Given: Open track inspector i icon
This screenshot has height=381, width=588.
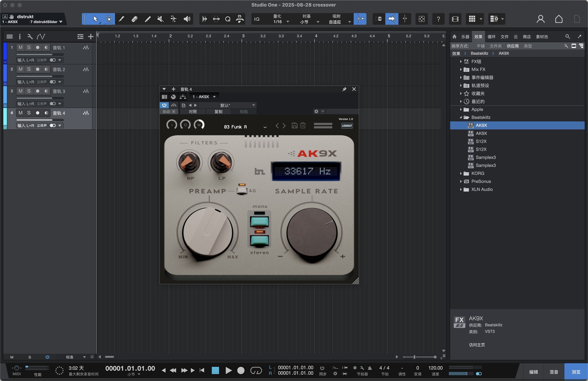Looking at the screenshot, I should coord(20,37).
